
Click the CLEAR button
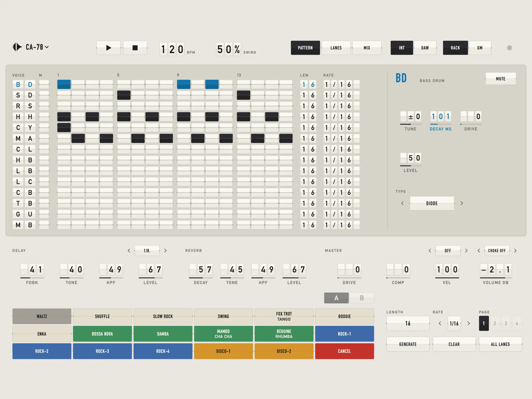[x=454, y=344]
